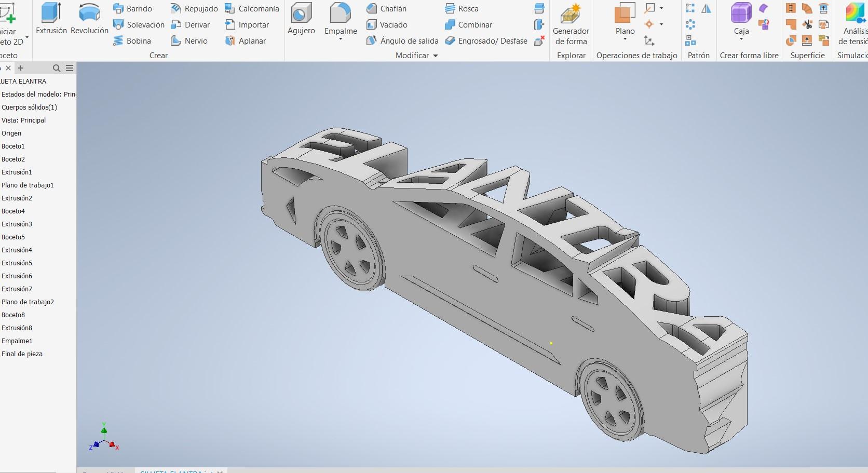This screenshot has width=868, height=473.
Task: Open the Iniciar boceto 2D dropdown arrow
Action: tap(27, 38)
